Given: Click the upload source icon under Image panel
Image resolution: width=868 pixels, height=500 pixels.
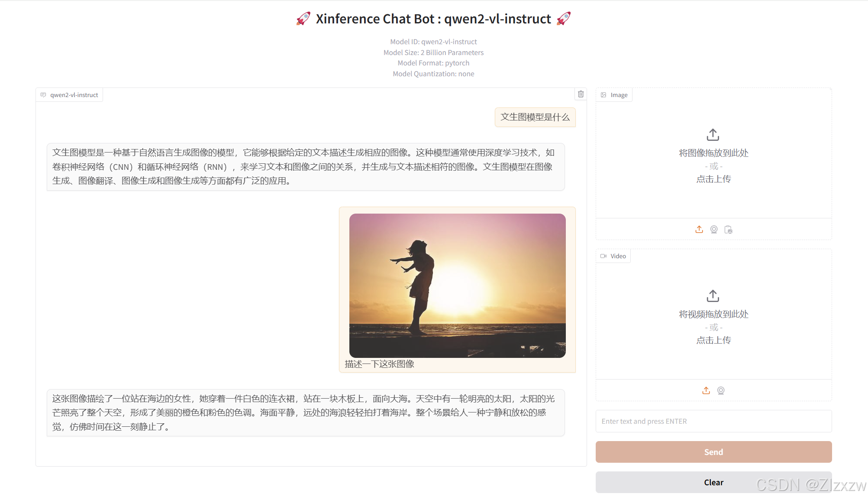Looking at the screenshot, I should pos(699,230).
